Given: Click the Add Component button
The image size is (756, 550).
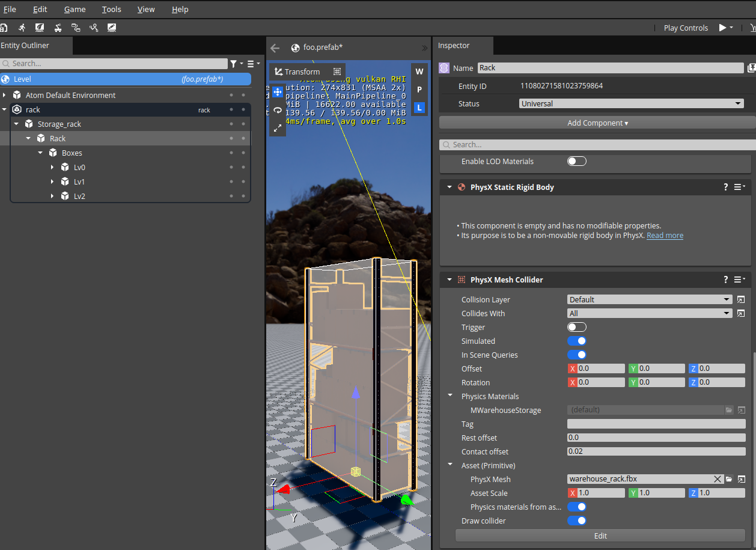Looking at the screenshot, I should coord(597,123).
